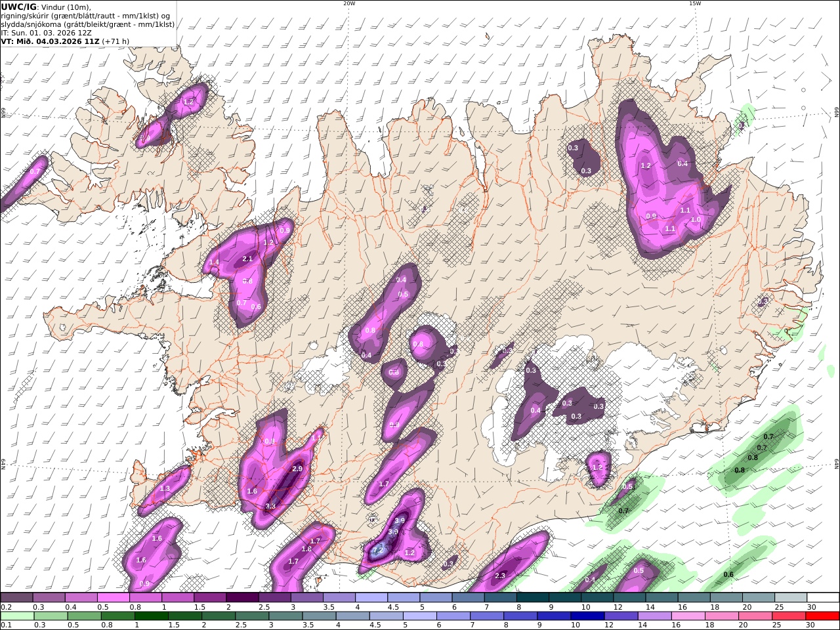Click the 'slydda/snjókoma' legend description line
Image resolution: width=840 pixels, height=630 pixels.
[x=88, y=24]
